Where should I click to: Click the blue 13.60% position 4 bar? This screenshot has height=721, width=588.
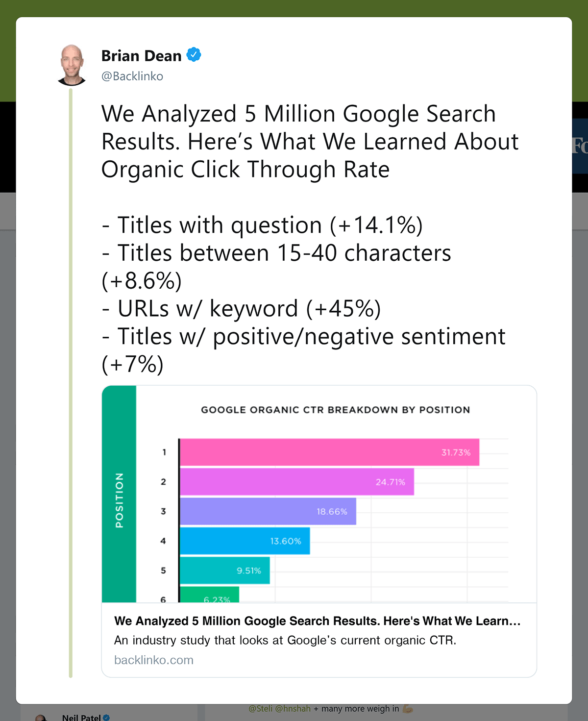click(245, 541)
